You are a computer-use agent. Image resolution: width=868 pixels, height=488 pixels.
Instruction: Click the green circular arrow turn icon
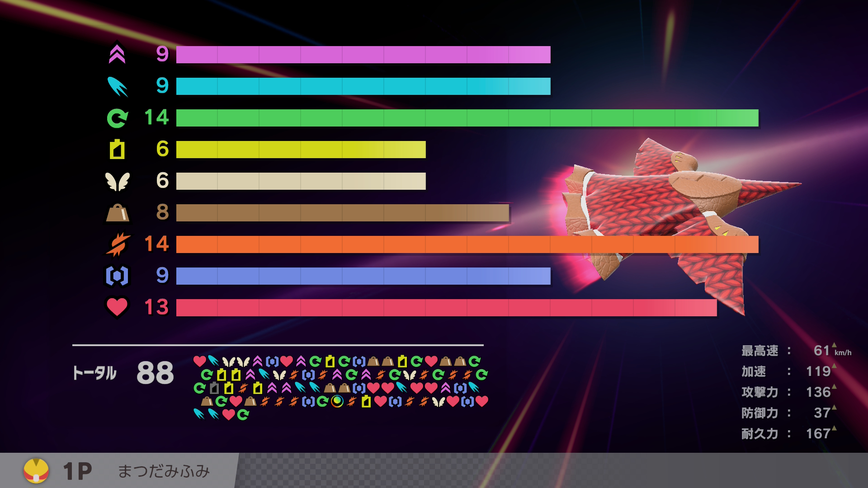click(x=117, y=118)
